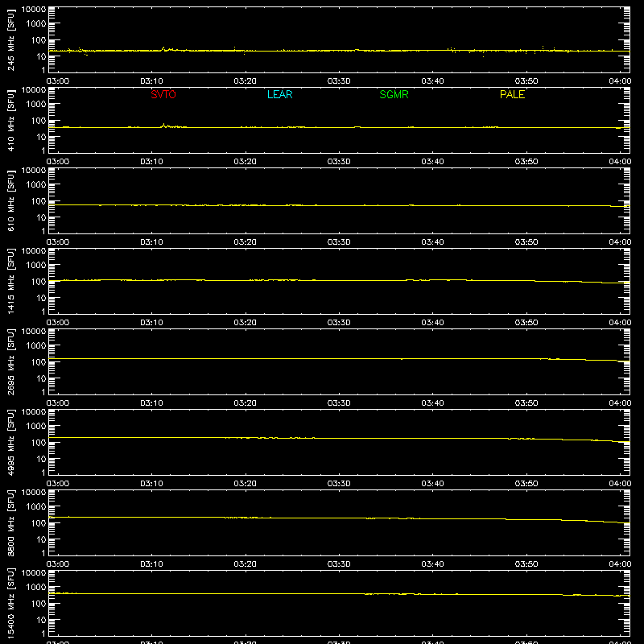The image size is (644, 644).
Task: Select the 610 MHz [SFU] axis label
Action: [x=10, y=200]
